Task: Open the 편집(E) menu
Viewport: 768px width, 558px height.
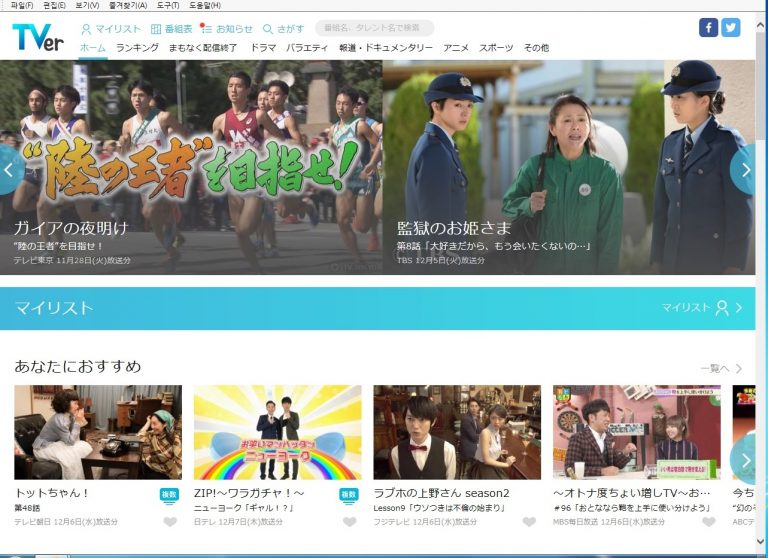Action: click(x=54, y=5)
